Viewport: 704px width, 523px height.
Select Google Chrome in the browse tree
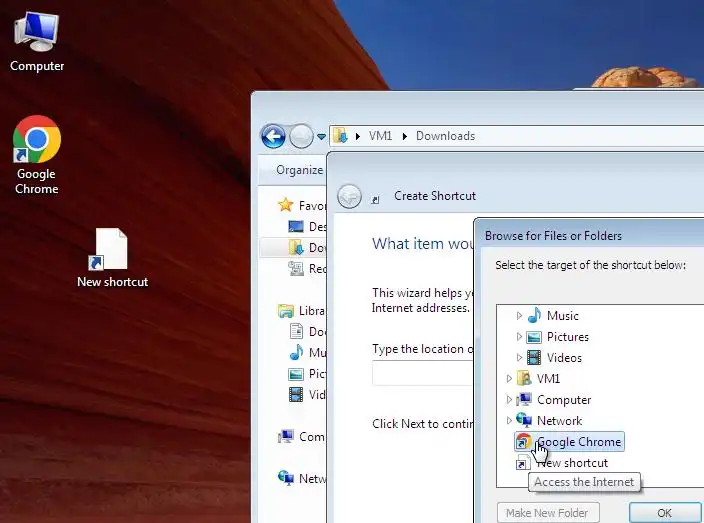[569, 442]
